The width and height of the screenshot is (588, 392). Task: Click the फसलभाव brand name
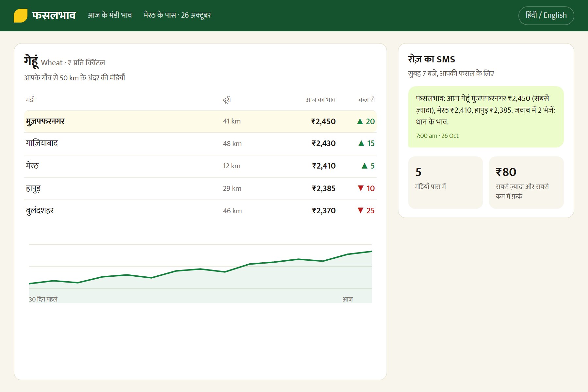(x=54, y=15)
